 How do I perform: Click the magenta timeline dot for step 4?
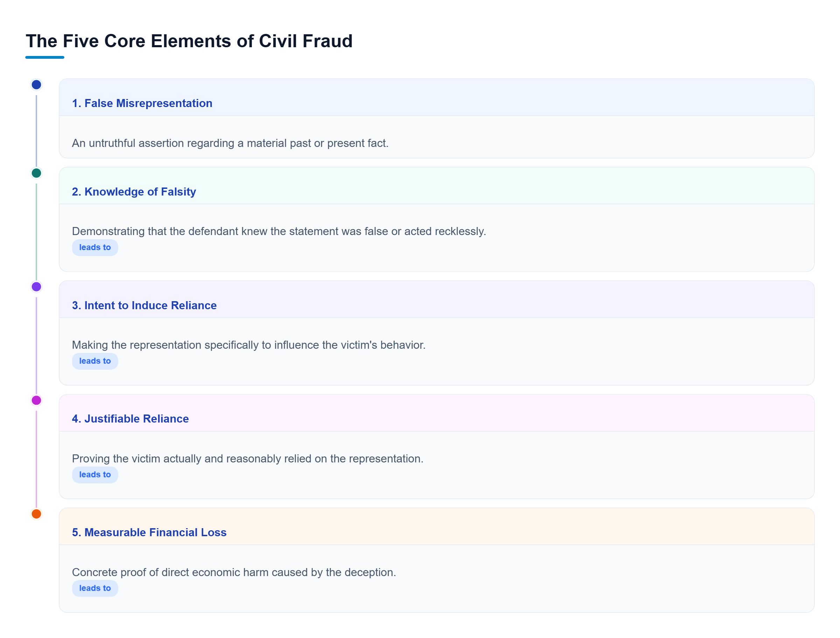point(36,400)
